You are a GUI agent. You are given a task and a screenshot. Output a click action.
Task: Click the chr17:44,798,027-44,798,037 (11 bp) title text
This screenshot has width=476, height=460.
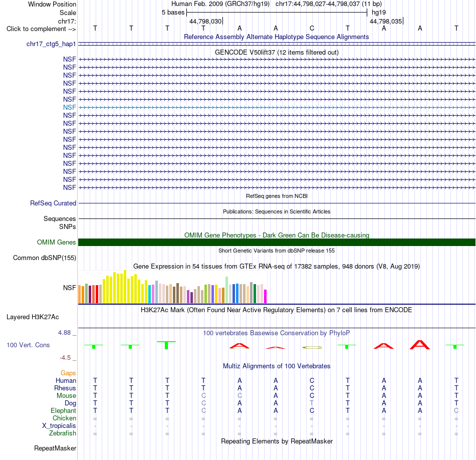(x=329, y=4)
